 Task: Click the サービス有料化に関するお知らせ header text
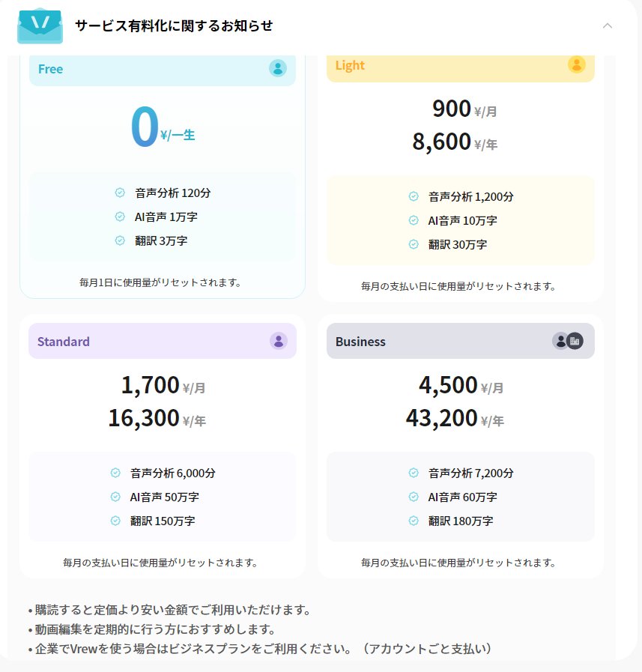point(172,25)
